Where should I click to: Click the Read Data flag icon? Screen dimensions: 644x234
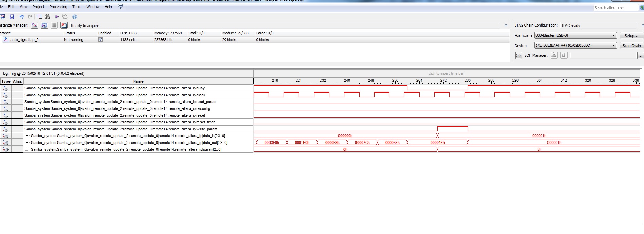point(64,25)
